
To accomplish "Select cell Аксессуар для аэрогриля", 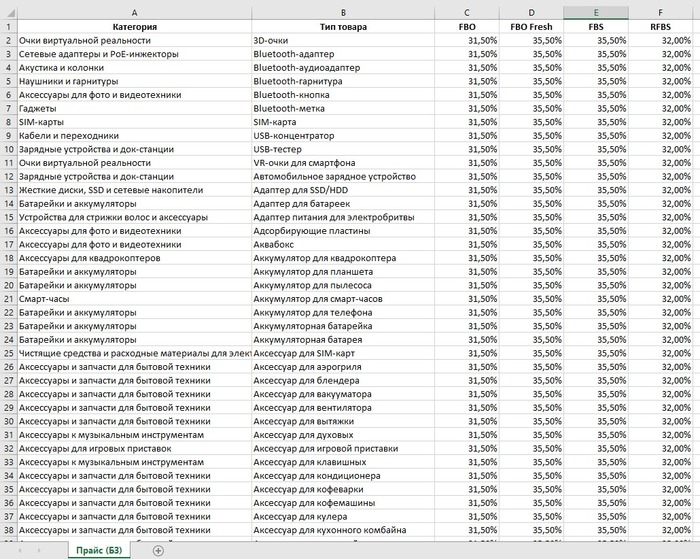I will (x=343, y=367).
